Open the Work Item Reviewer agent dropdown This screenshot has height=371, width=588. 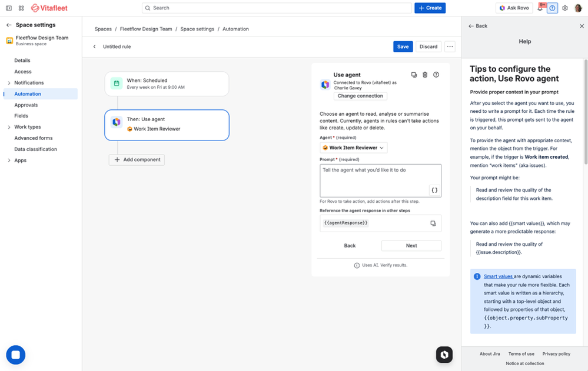(353, 148)
